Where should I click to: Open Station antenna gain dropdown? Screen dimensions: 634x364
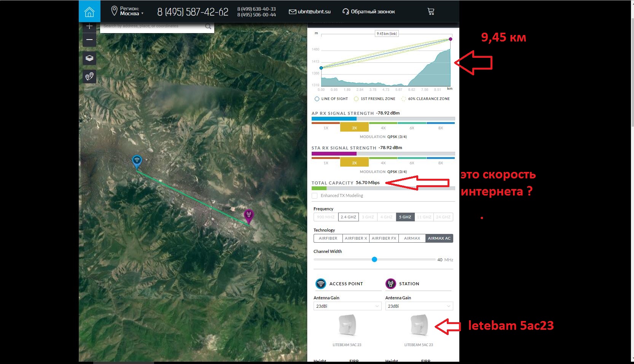point(419,306)
